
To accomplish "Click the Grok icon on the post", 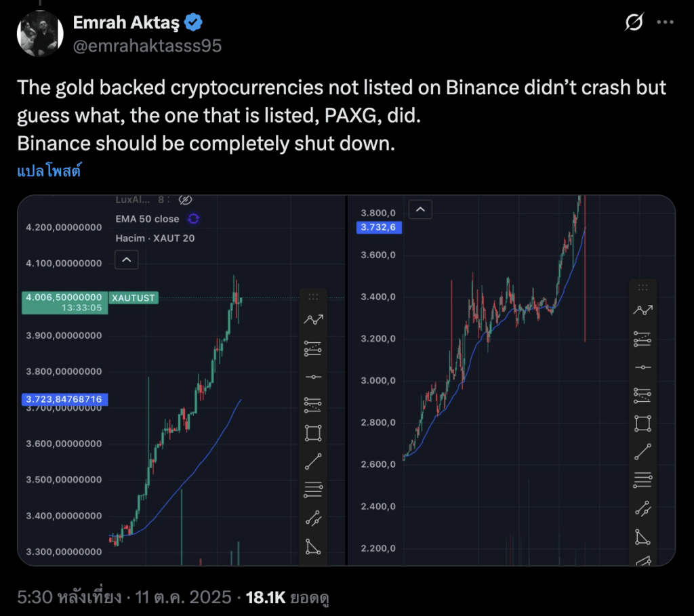I will coord(633,24).
